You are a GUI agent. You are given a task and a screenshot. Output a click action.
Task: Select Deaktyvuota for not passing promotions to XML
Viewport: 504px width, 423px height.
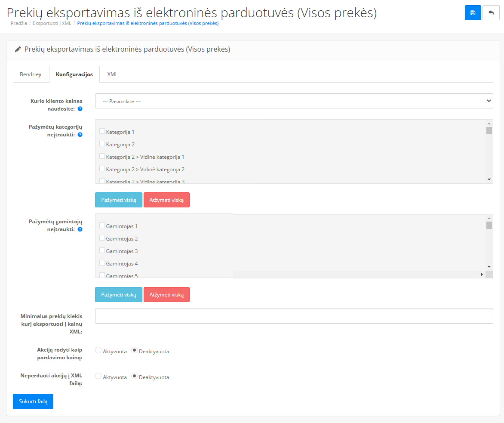tap(134, 377)
